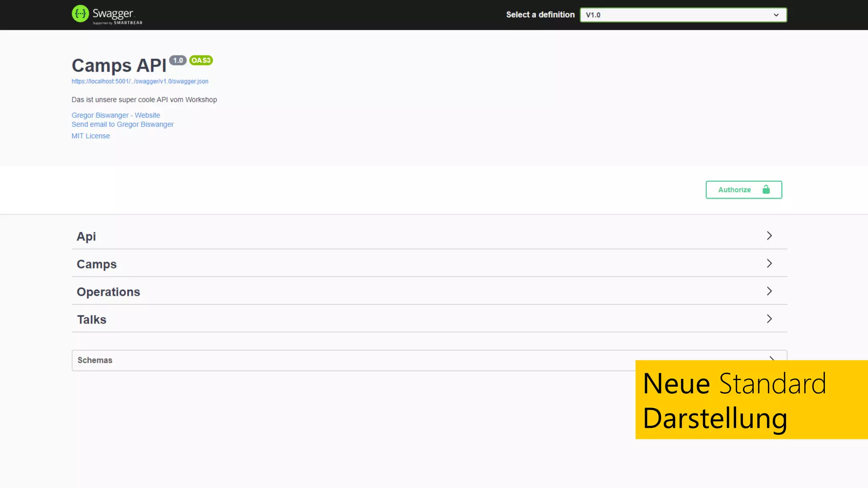Click the Talks tag heading
The image size is (868, 488).
[92, 320]
